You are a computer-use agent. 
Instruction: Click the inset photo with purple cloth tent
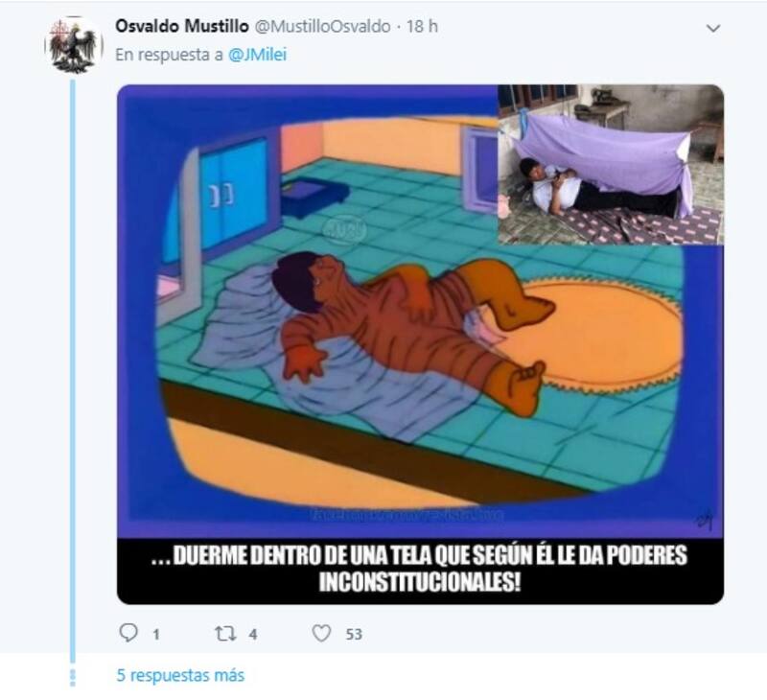611,164
